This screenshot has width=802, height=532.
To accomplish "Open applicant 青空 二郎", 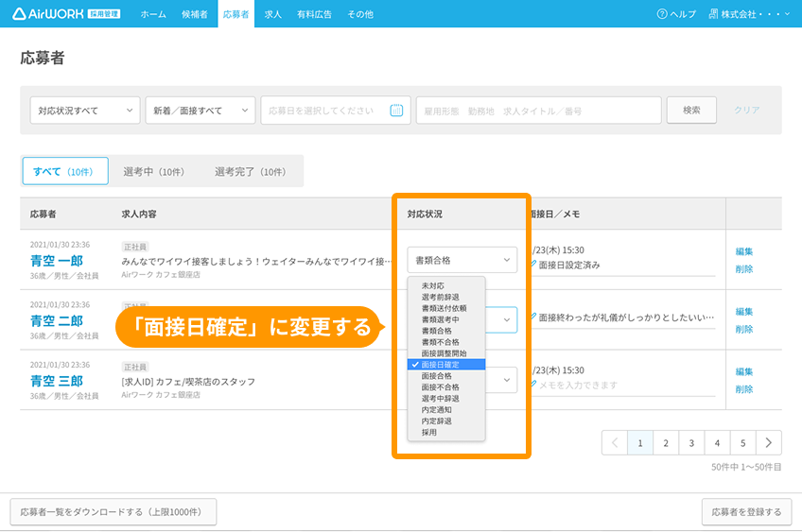I will 56,321.
